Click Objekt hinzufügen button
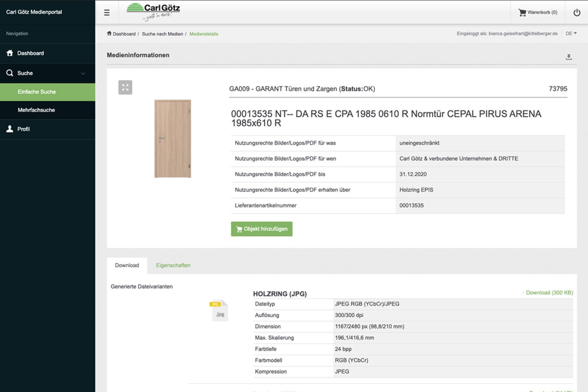 click(x=262, y=229)
